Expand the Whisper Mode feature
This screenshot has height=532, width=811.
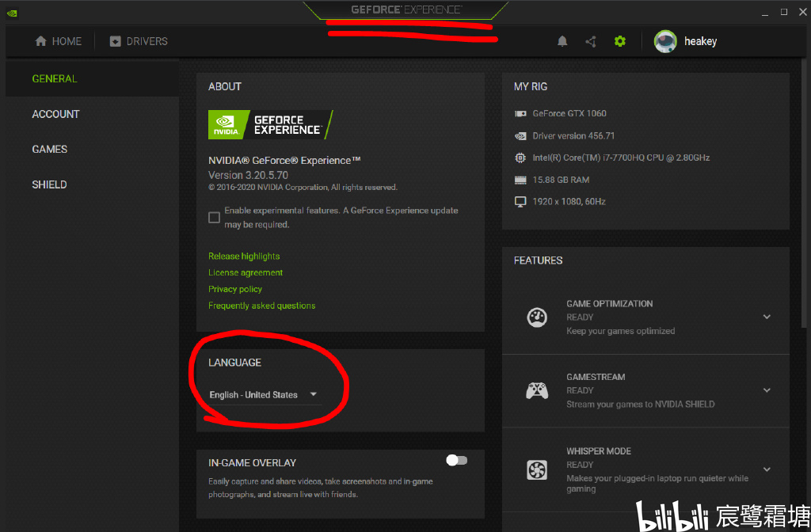pos(767,469)
